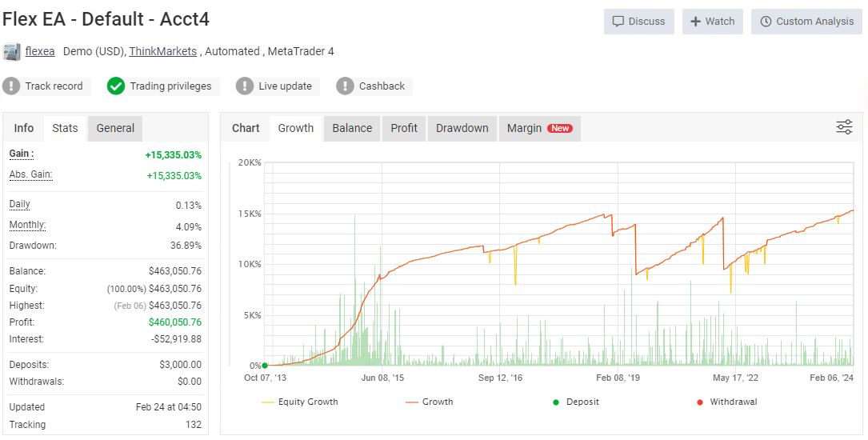
Task: Open the Margin chart tab
Action: click(x=540, y=128)
